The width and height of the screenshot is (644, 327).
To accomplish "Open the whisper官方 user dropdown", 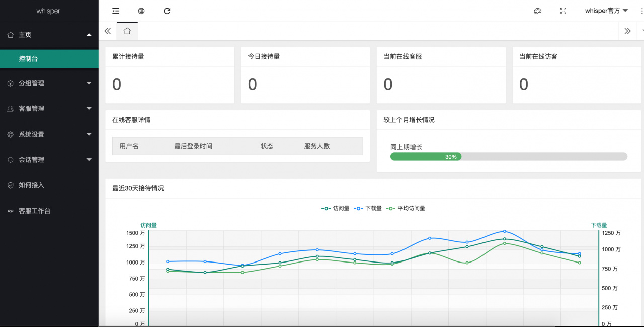I will (606, 11).
